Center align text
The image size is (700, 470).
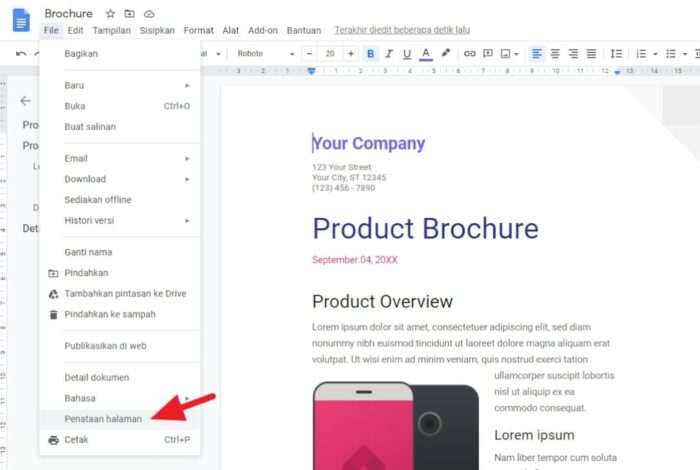click(555, 54)
